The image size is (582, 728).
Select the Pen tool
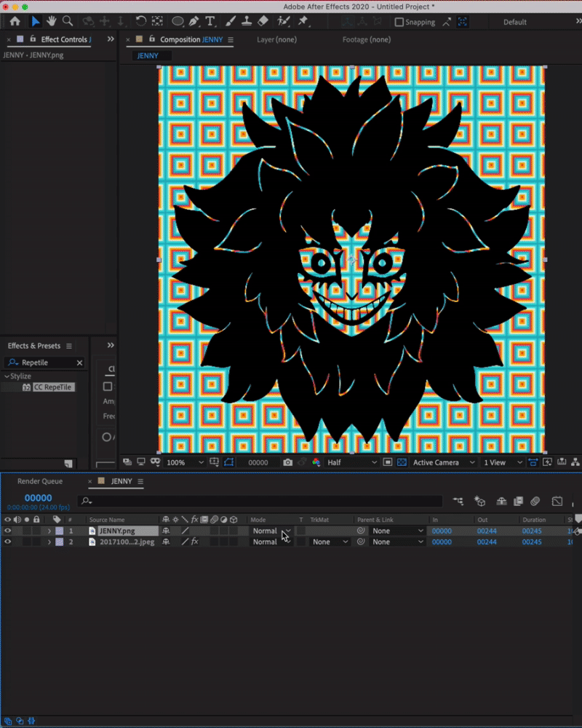194,21
